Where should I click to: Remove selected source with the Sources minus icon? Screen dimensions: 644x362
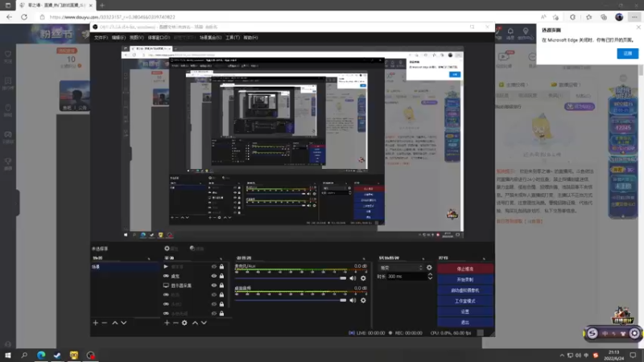(x=175, y=323)
